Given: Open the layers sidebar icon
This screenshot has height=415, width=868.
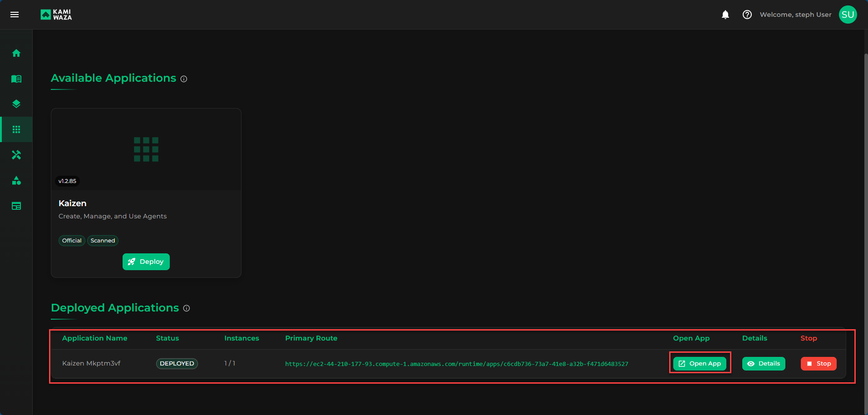Looking at the screenshot, I should (16, 104).
